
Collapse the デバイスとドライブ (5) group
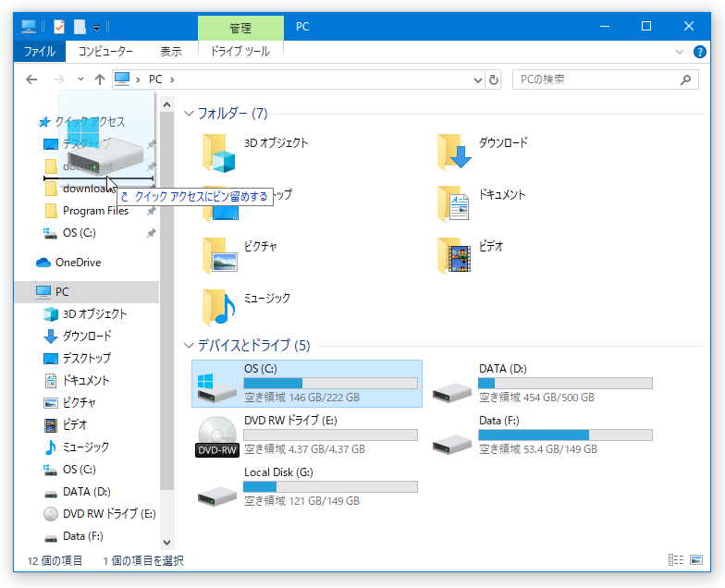[x=189, y=346]
